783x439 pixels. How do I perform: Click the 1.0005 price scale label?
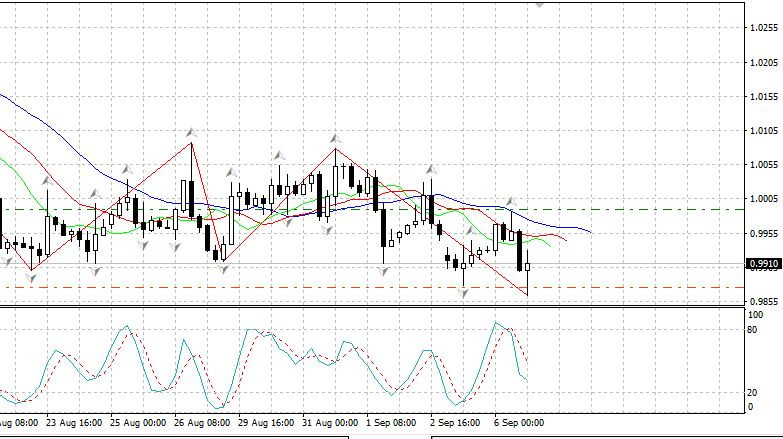tap(764, 199)
